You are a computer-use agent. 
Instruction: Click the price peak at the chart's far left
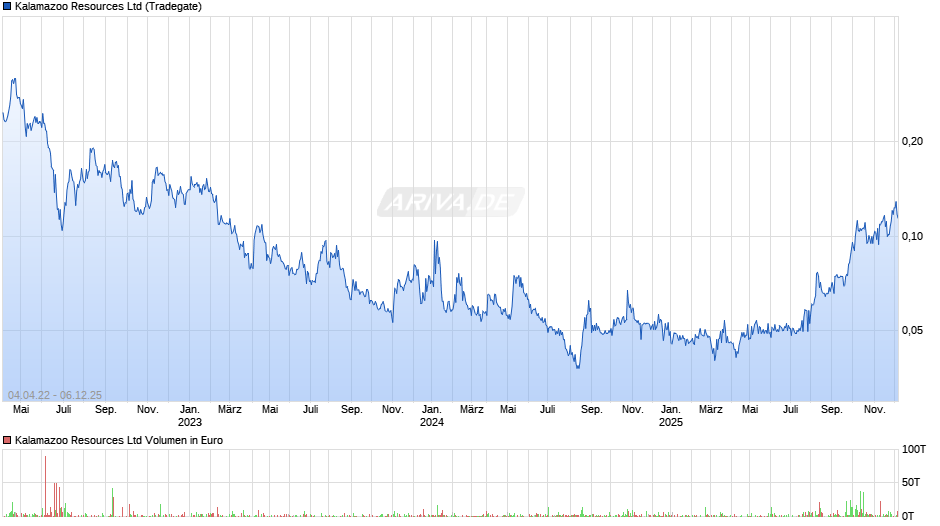[14, 80]
